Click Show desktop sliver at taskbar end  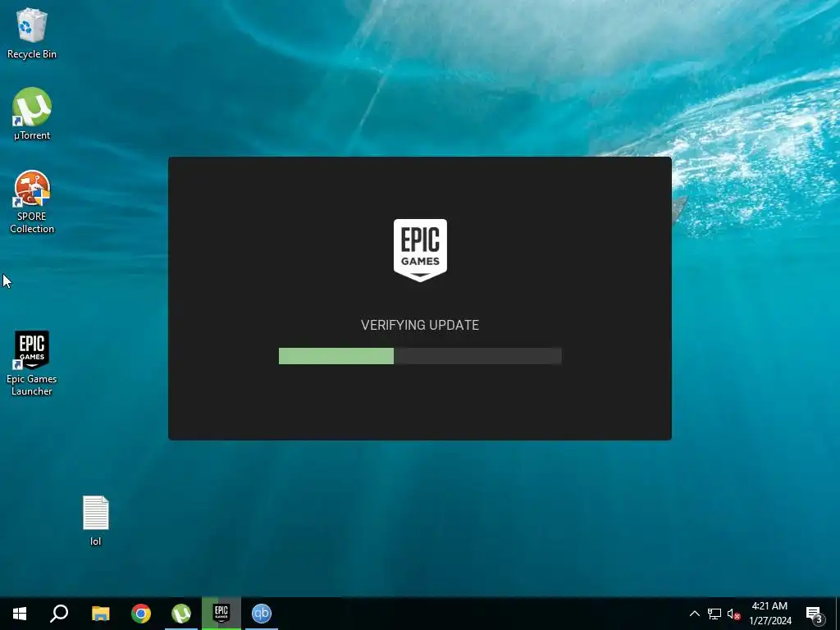[838, 614]
